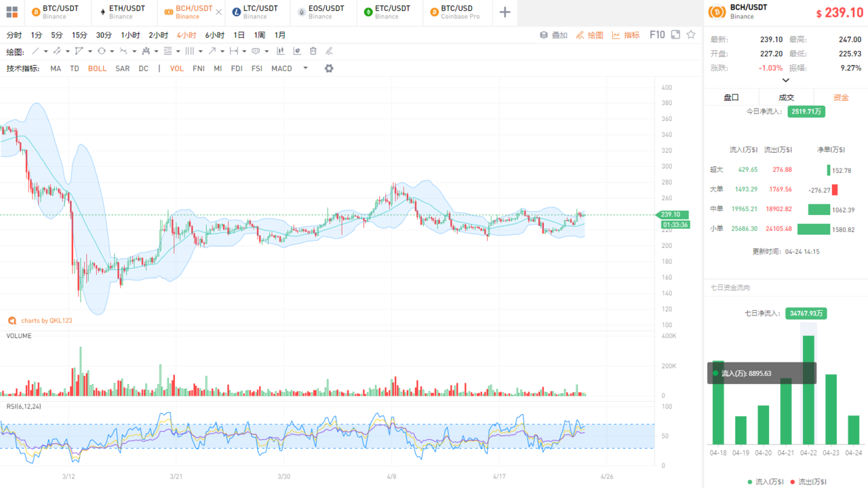Open the 盘口 order book tab
This screenshot has height=488, width=868.
731,98
